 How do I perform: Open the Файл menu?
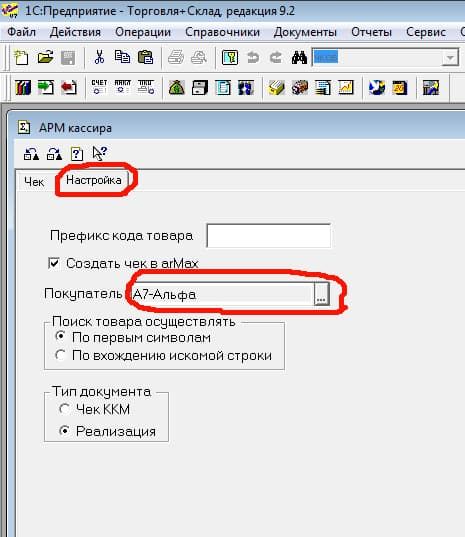pyautogui.click(x=21, y=32)
